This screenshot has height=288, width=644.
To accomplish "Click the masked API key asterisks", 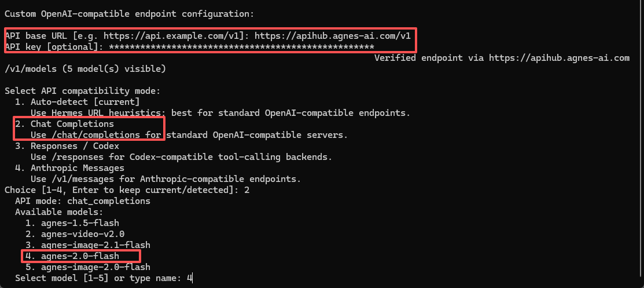I will (241, 47).
